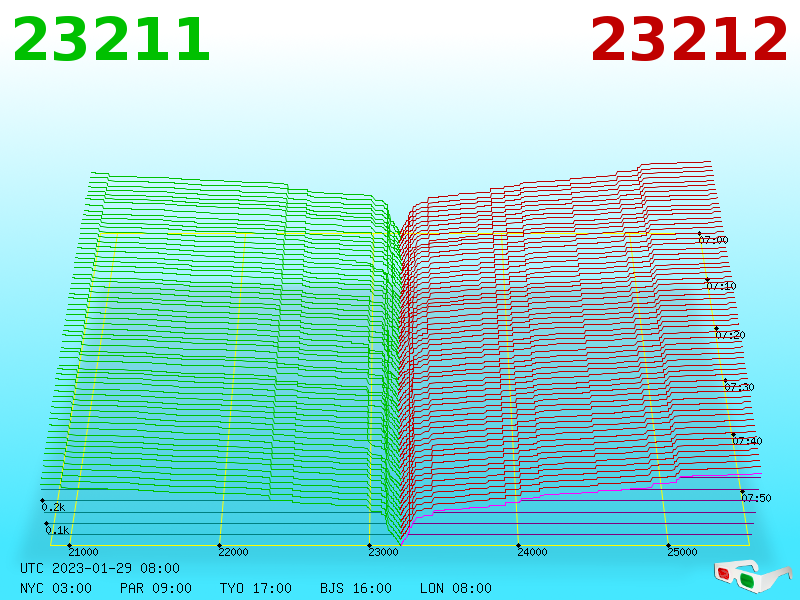Click the 07:10 time axis marker

tap(721, 286)
